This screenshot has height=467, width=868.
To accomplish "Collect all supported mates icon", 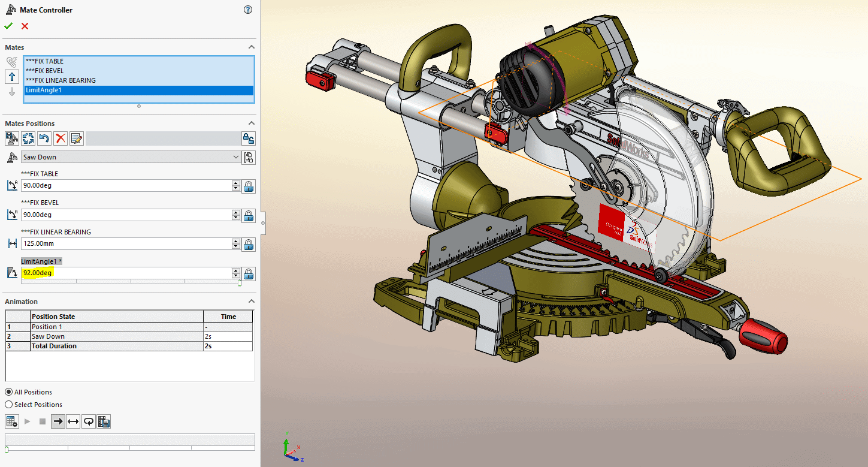I will [12, 62].
